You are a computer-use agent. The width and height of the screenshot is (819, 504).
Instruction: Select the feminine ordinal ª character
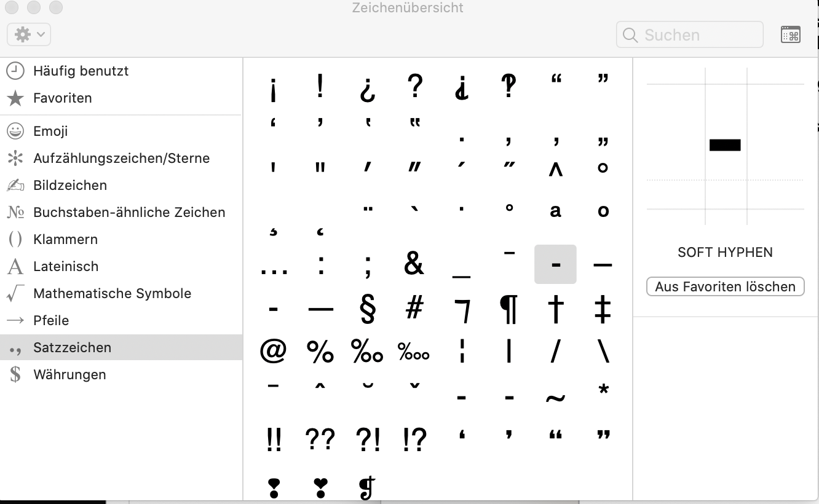[556, 210]
